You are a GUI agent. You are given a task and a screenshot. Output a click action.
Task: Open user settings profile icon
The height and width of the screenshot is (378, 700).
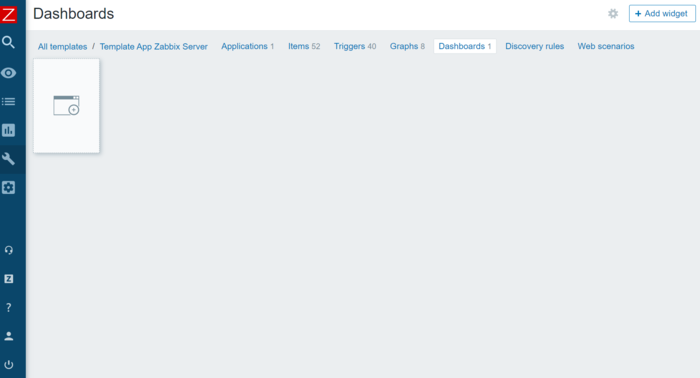8,336
